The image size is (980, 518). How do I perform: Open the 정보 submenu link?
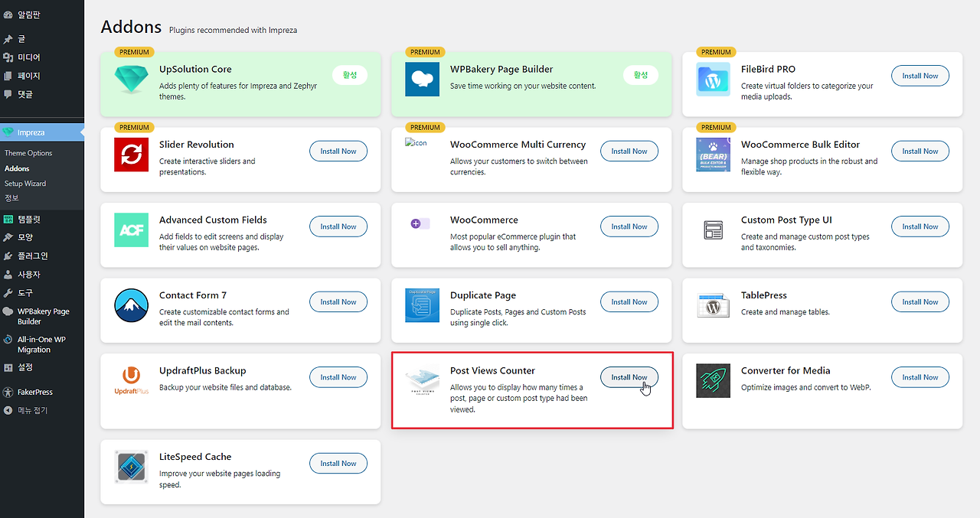pyautogui.click(x=11, y=198)
